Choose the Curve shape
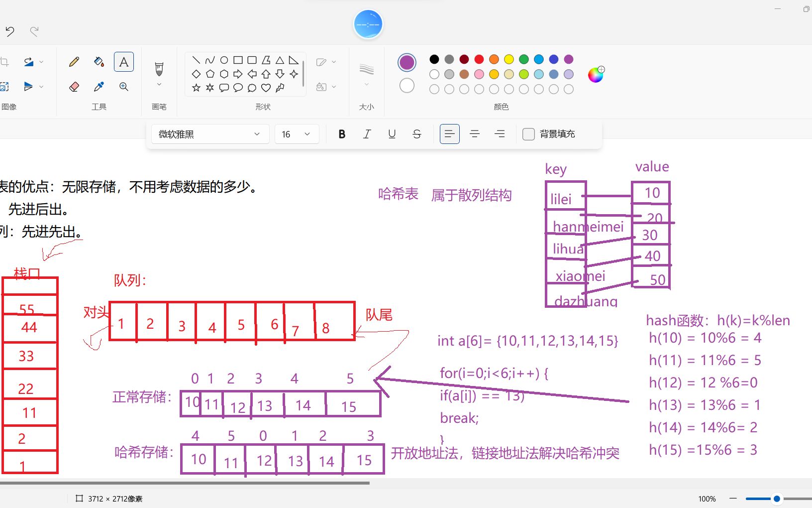The width and height of the screenshot is (812, 508). tap(210, 60)
